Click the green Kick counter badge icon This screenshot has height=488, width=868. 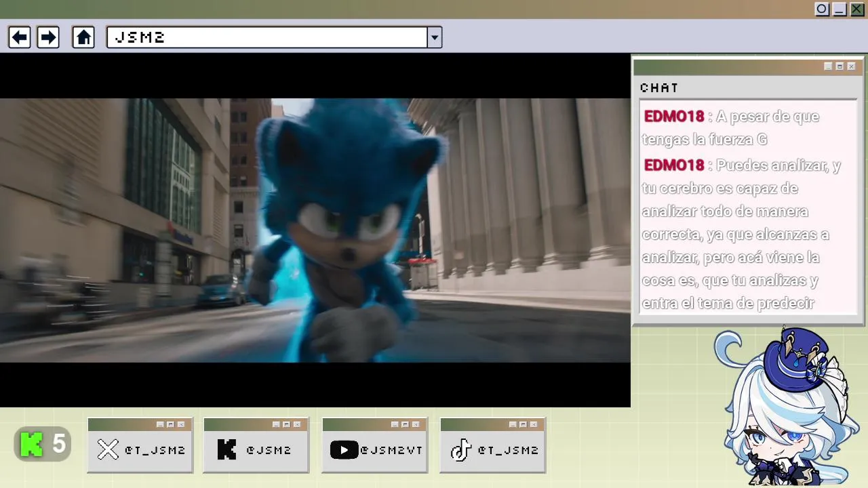click(32, 445)
